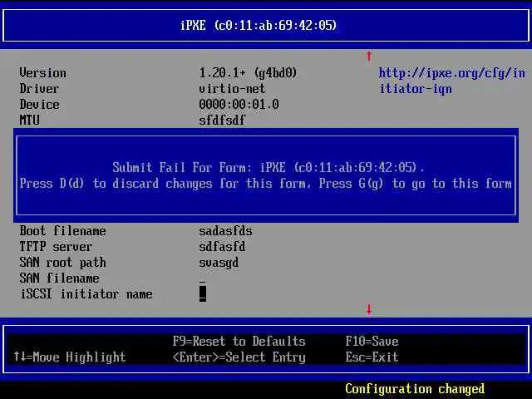Screen dimensions: 532x399
Task: Click the Configuration changed status text
Action: point(415,388)
